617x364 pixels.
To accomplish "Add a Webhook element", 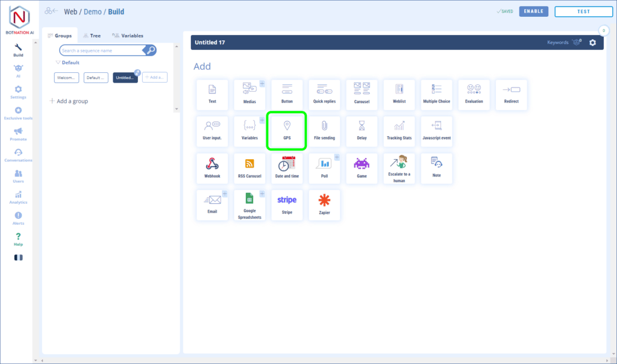I will 212,168.
